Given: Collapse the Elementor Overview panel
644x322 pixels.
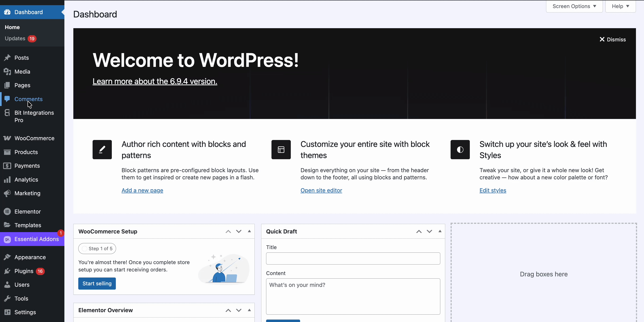Looking at the screenshot, I should click(x=249, y=310).
